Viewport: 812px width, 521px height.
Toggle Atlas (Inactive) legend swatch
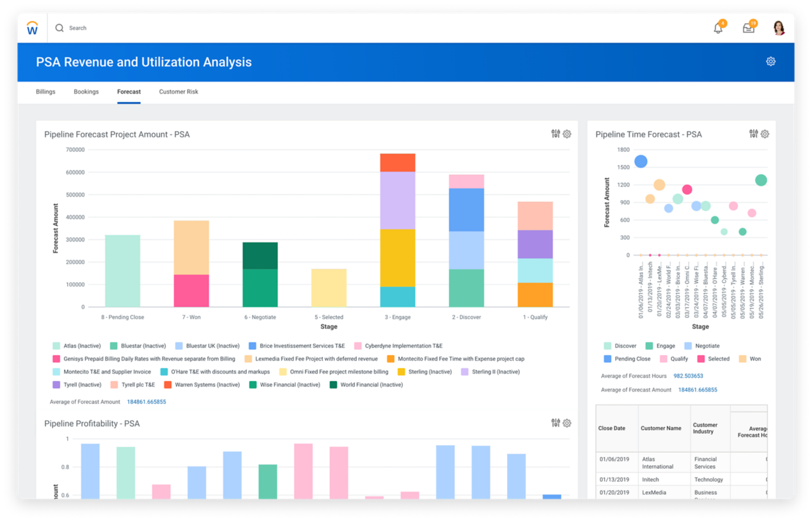tap(56, 346)
